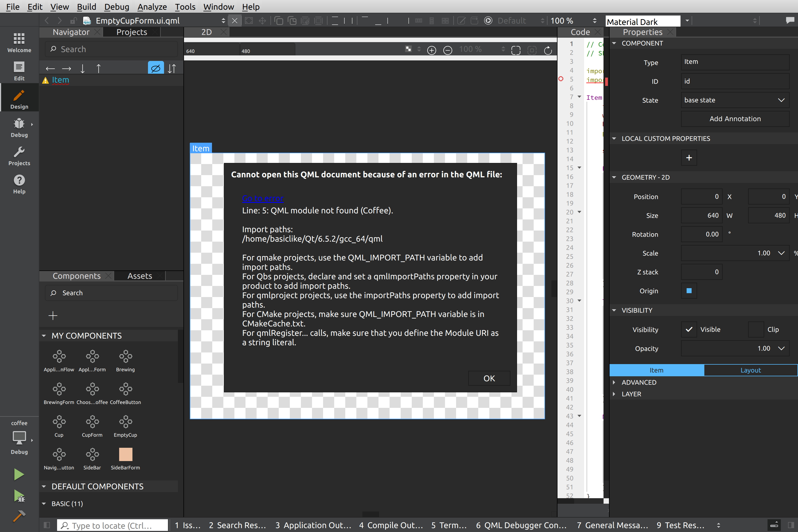798x532 pixels.
Task: Enable the Clip checkbox
Action: coord(756,329)
